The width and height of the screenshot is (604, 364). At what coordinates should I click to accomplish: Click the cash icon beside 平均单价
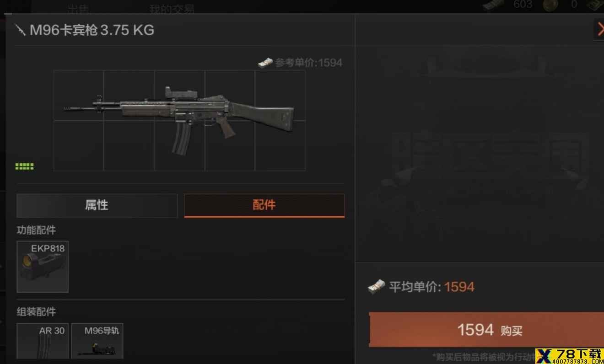point(377,287)
